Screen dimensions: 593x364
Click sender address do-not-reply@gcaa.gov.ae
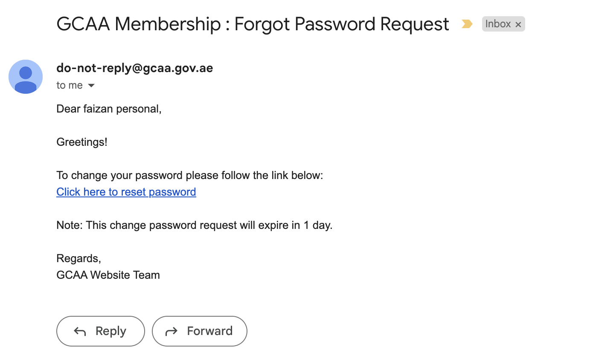click(134, 68)
